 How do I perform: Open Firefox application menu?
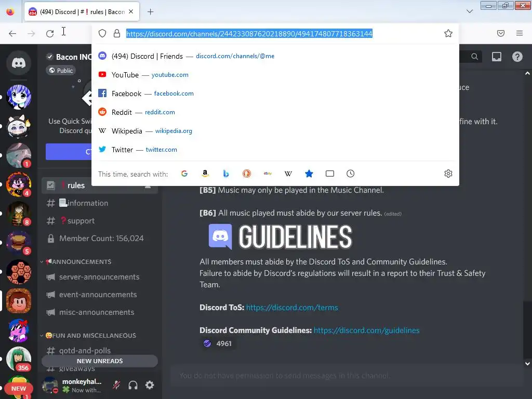tap(519, 33)
